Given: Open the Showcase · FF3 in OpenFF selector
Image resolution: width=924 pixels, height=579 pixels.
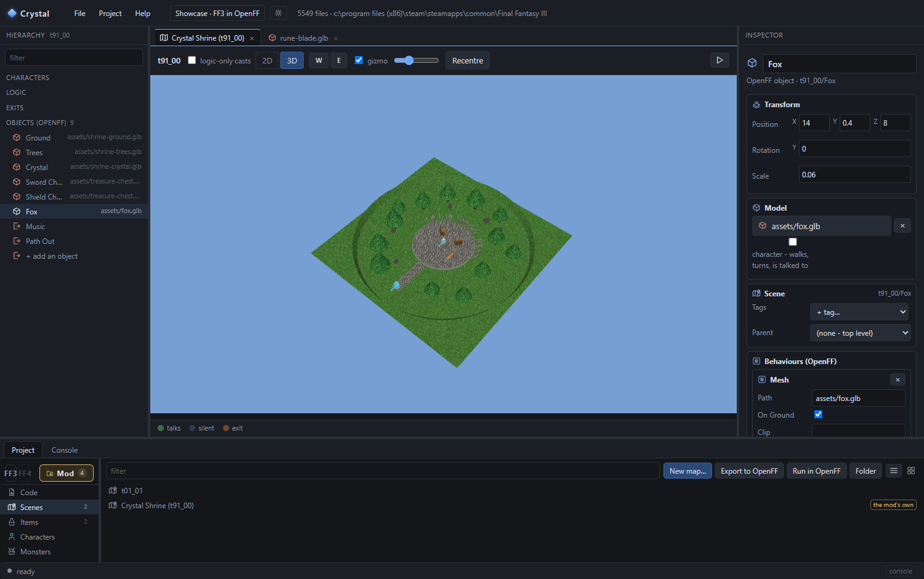Looking at the screenshot, I should coord(217,13).
